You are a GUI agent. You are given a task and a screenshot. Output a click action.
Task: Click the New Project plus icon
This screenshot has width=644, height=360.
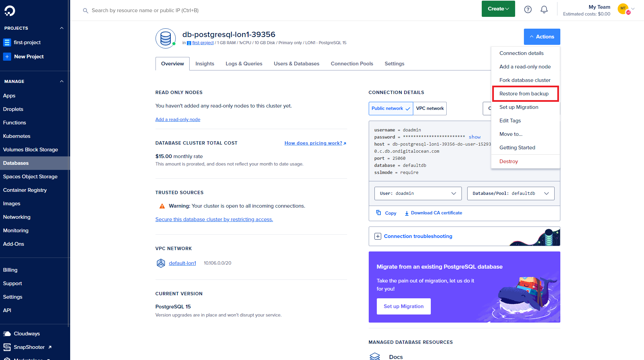pyautogui.click(x=7, y=57)
